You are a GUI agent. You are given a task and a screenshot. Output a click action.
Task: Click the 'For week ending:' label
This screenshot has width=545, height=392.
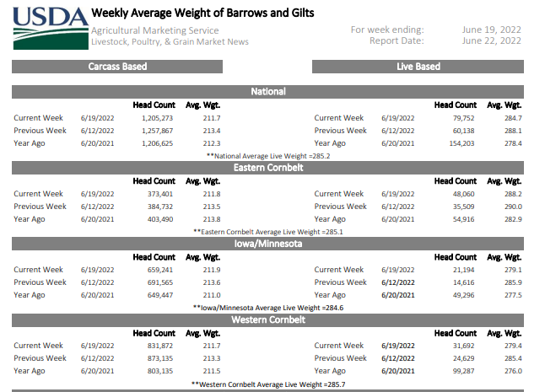[387, 30]
